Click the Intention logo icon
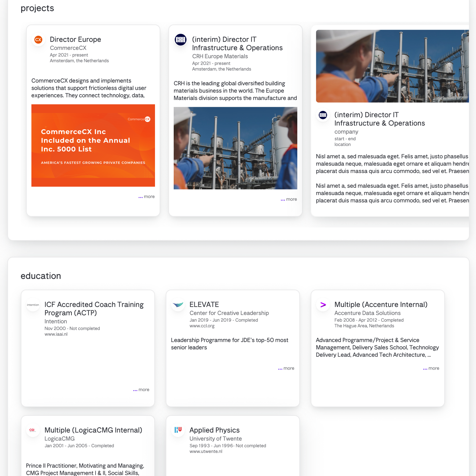 pos(33,305)
